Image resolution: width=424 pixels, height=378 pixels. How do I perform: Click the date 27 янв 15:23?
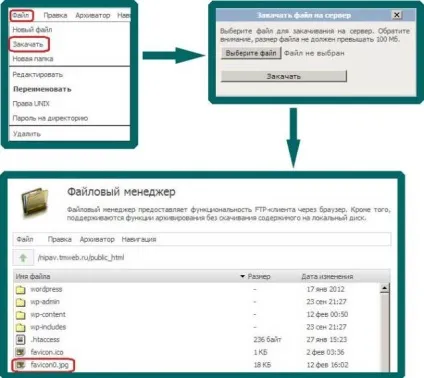(x=327, y=340)
